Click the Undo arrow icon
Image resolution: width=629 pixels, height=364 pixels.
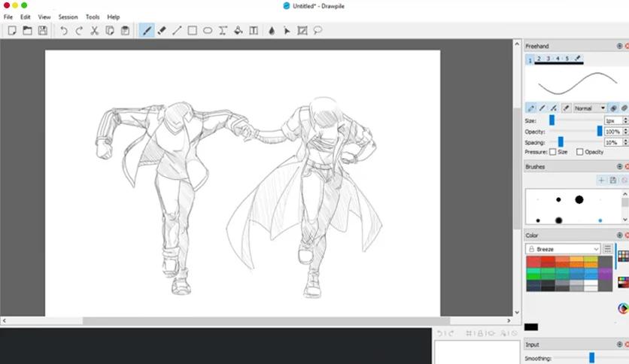click(x=64, y=31)
